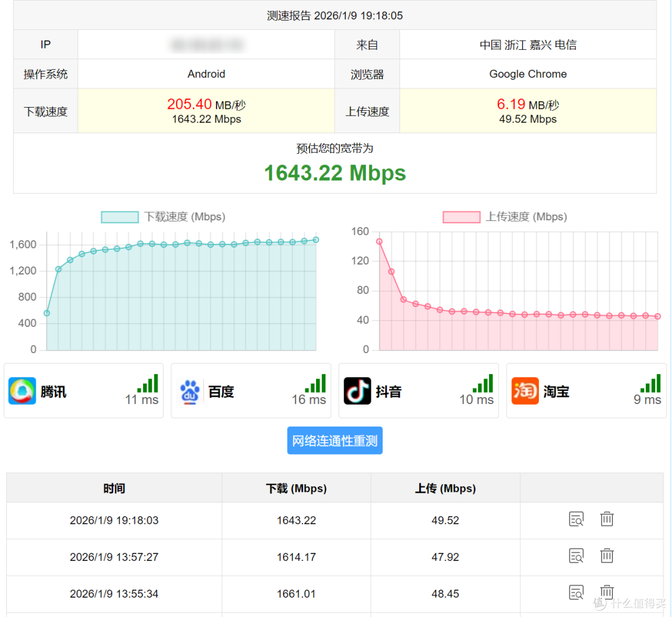
Task: Click the 1643.22 download table cell
Action: (296, 520)
